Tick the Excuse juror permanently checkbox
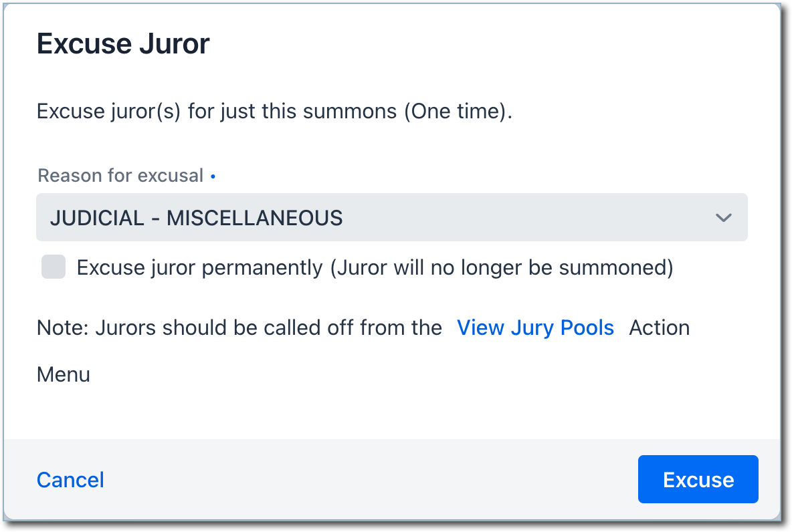Viewport: 792px width, 532px height. tap(54, 267)
